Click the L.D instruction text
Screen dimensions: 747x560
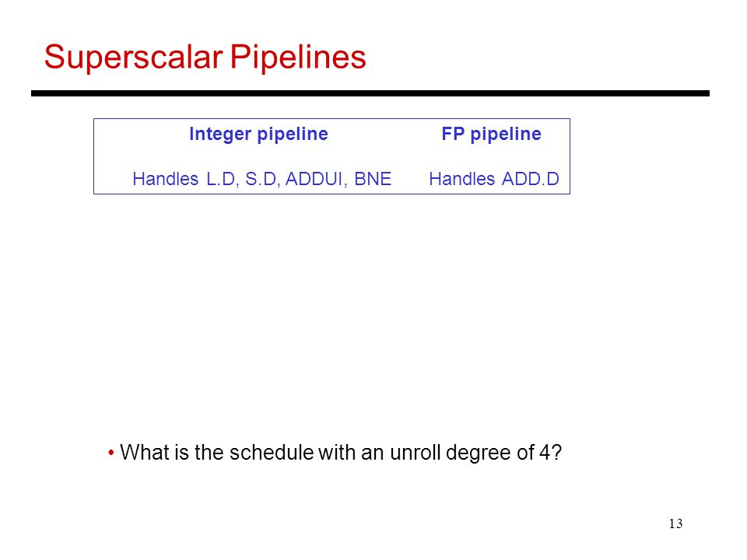223,180
